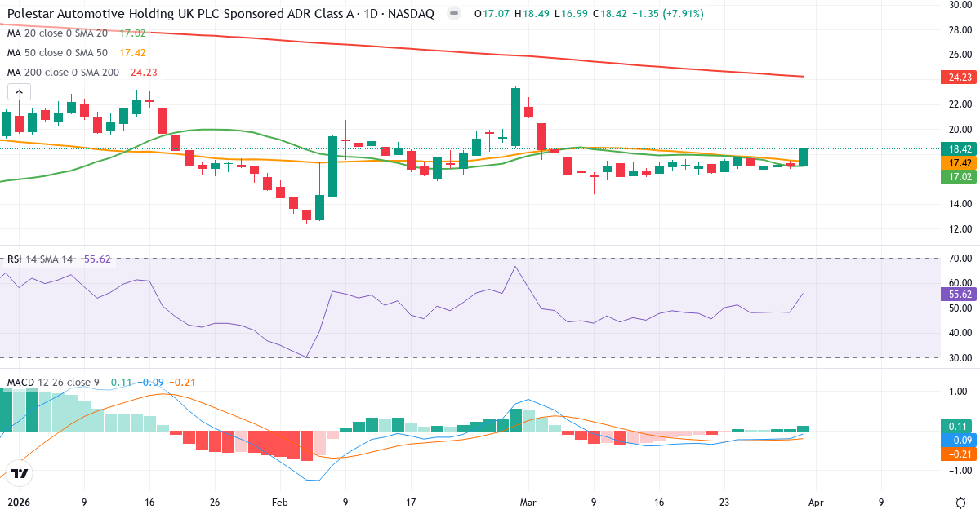Image resolution: width=980 pixels, height=514 pixels.
Task: Click the TradingView logo watermark
Action: click(x=18, y=473)
